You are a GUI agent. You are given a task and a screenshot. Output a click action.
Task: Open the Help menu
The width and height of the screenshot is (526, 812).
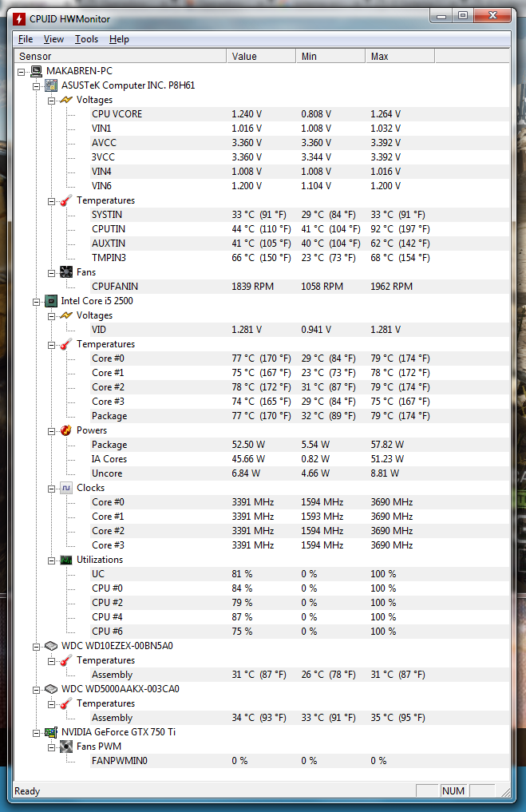tap(119, 39)
